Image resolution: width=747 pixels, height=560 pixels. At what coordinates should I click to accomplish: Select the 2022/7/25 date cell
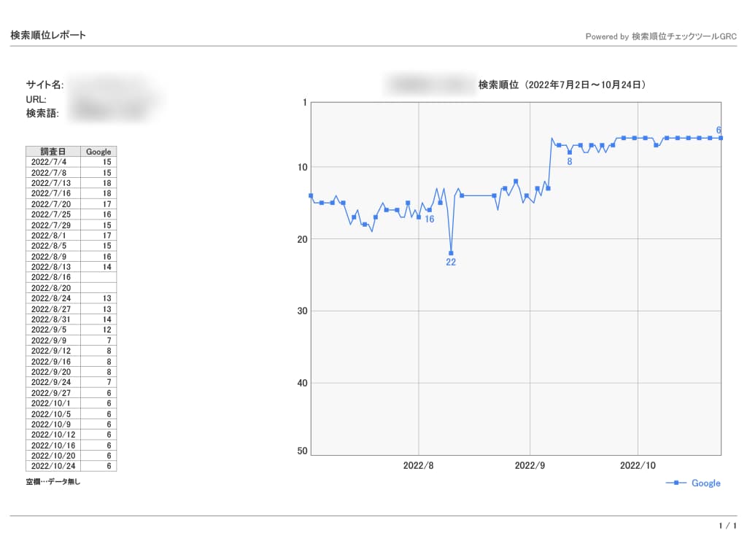(x=53, y=214)
